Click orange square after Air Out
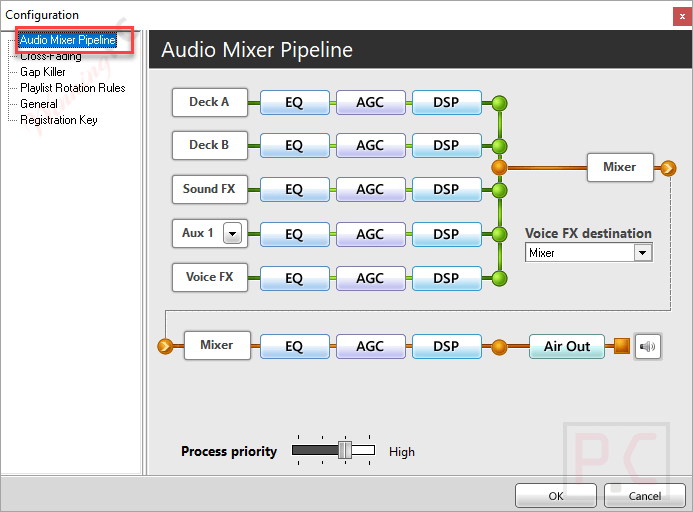 pyautogui.click(x=622, y=346)
